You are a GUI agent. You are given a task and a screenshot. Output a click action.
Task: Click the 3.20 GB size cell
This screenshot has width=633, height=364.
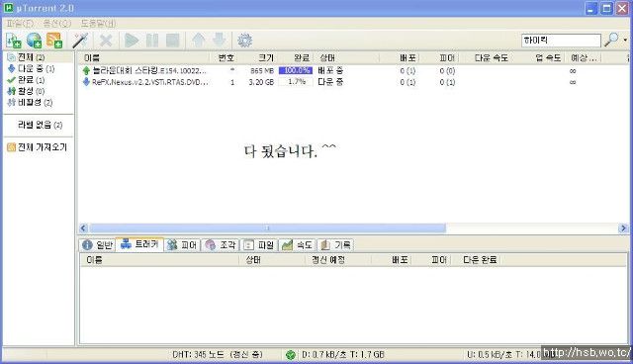coord(261,82)
